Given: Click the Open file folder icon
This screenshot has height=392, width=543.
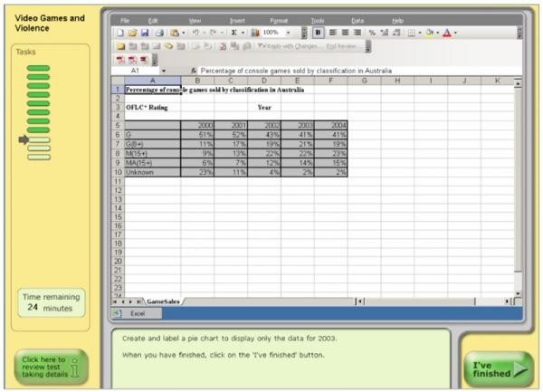Looking at the screenshot, I should pos(132,33).
